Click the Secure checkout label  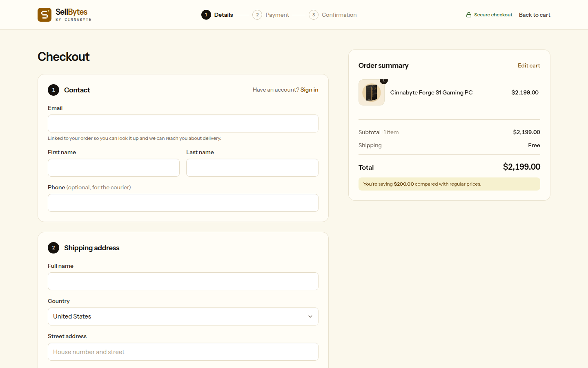click(493, 15)
